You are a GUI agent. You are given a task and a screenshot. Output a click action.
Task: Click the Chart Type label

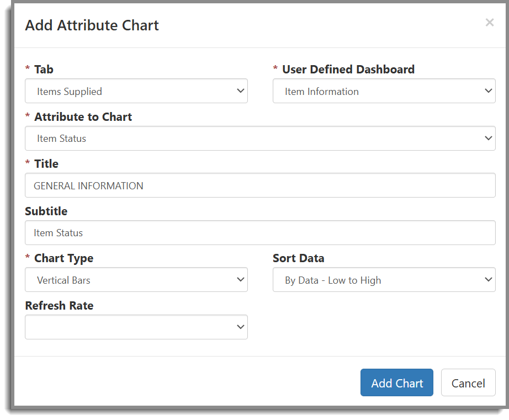coord(64,258)
